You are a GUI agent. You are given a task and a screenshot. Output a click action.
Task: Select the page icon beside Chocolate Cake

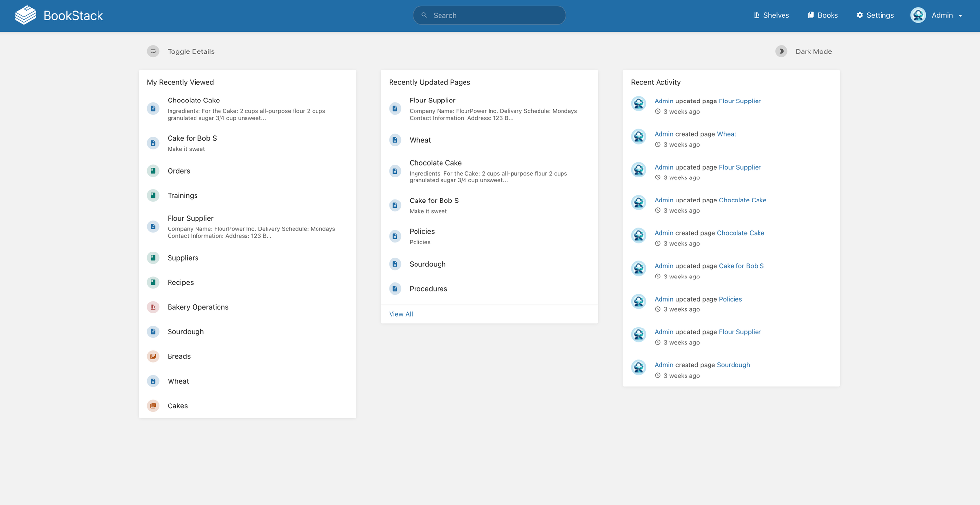pos(153,108)
